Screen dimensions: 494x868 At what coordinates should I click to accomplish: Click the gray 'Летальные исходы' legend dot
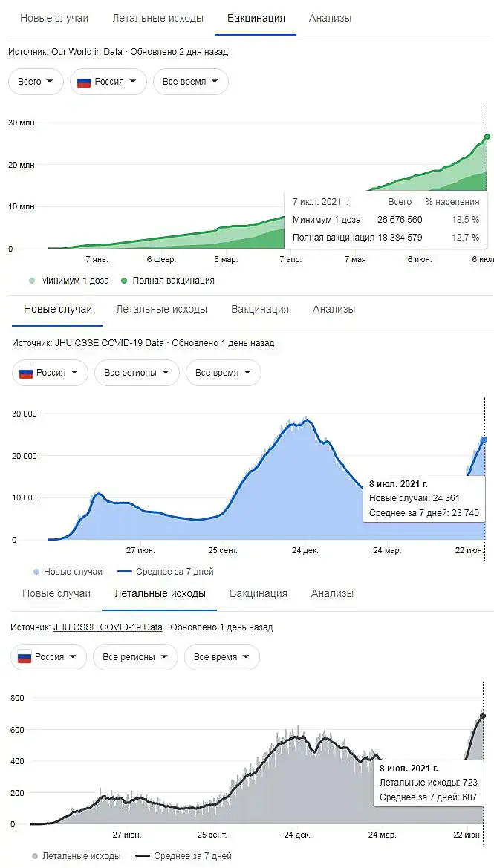pyautogui.click(x=35, y=856)
